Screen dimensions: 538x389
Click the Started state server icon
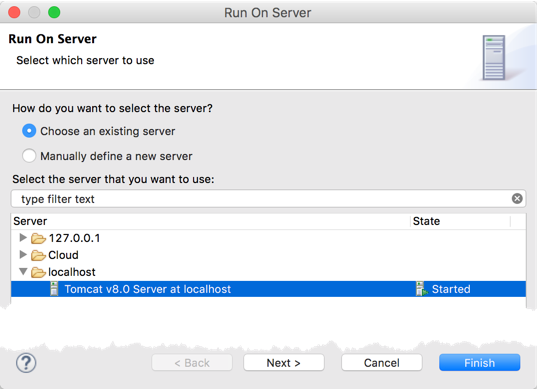coord(421,289)
